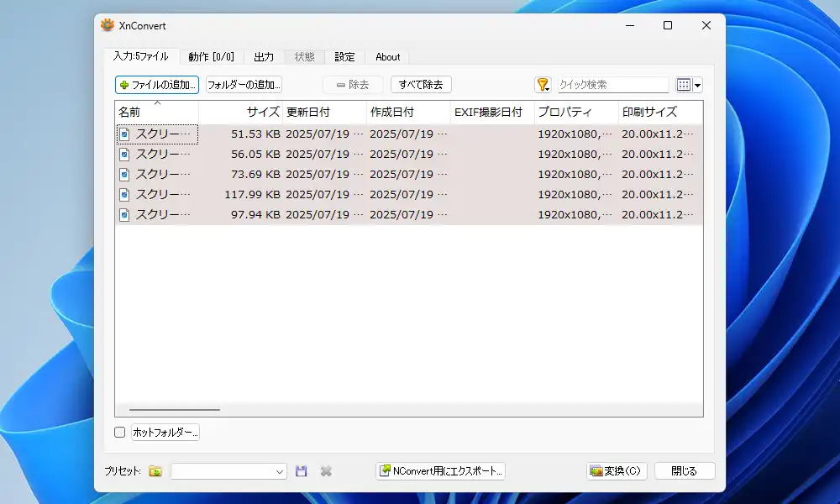Sort by the EXIF撮影日付 column header
Screen dimensions: 840x504
(492, 112)
